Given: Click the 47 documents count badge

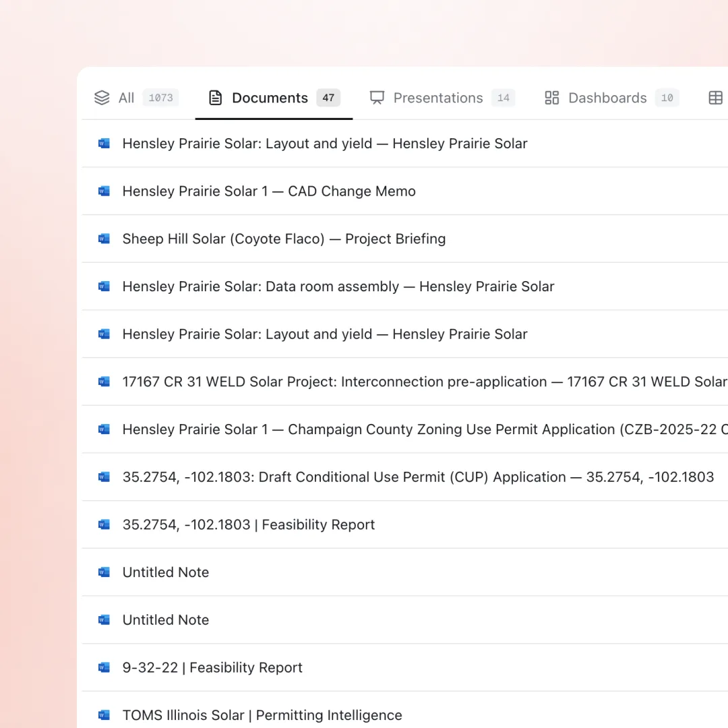Looking at the screenshot, I should 328,98.
